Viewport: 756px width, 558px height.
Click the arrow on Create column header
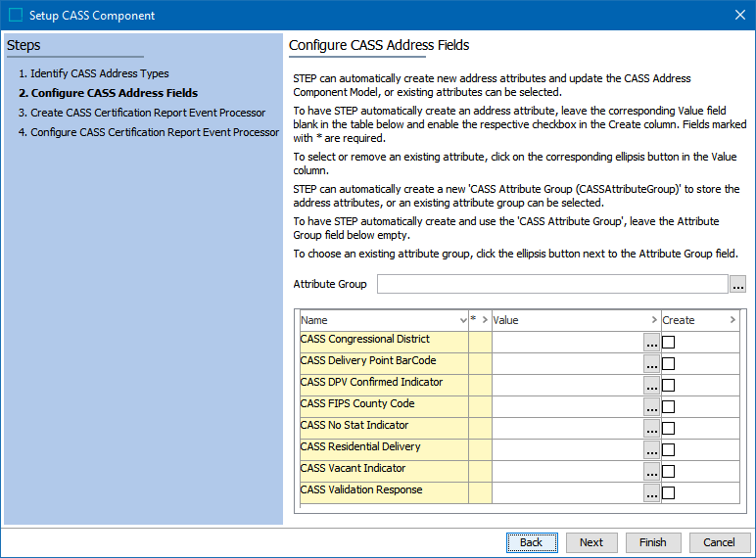(732, 320)
